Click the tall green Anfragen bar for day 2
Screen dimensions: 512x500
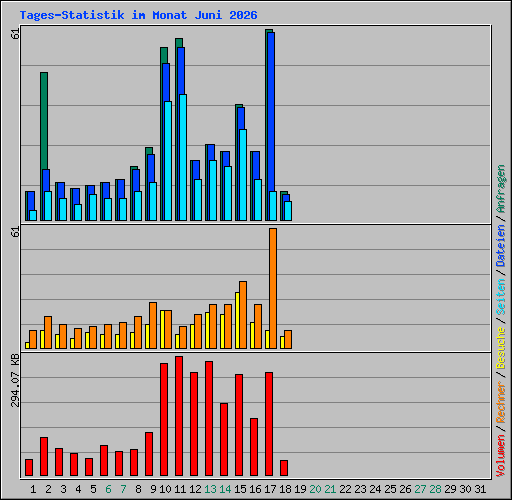coord(44,120)
